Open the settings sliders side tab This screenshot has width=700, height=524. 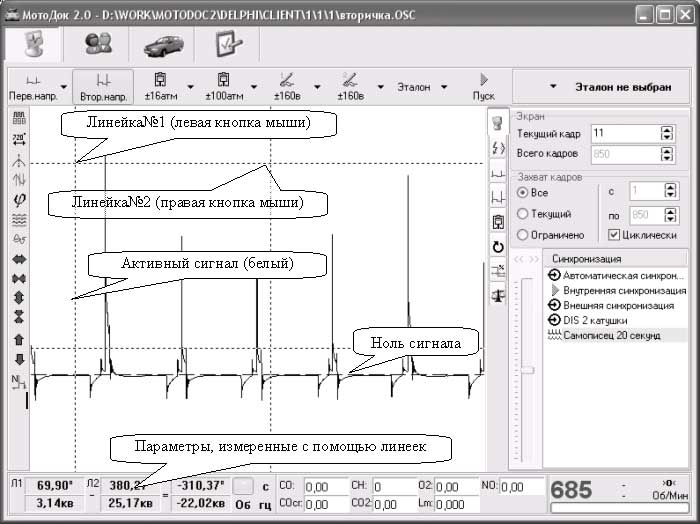click(x=498, y=270)
